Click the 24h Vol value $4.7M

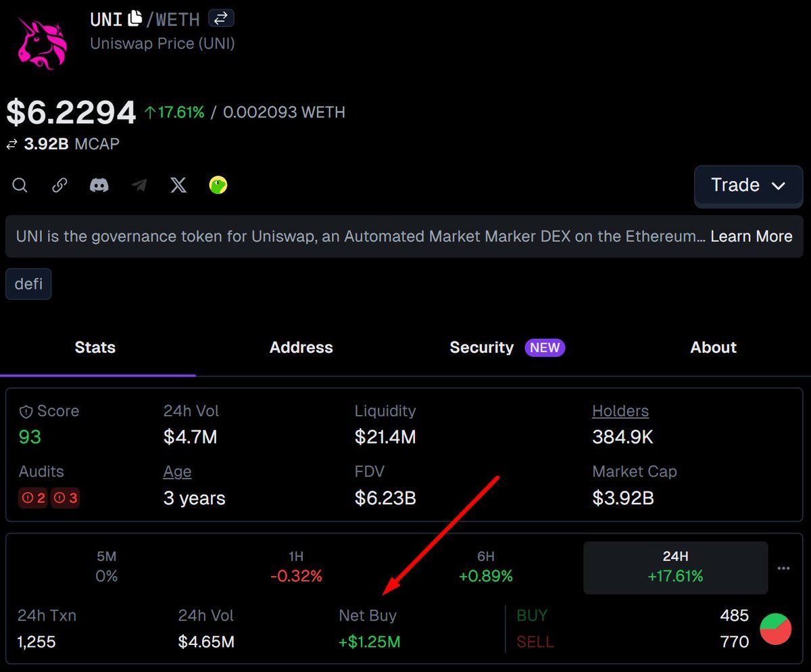191,437
